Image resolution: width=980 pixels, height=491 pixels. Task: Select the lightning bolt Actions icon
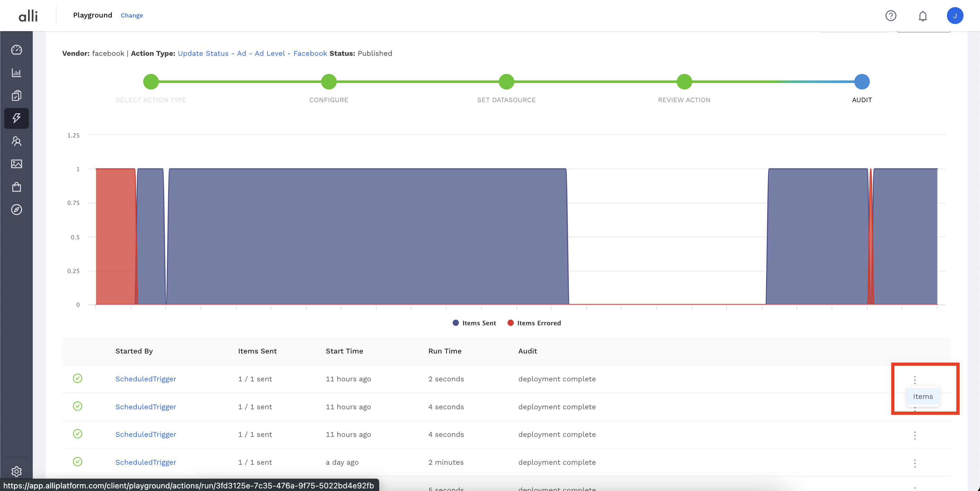[x=16, y=118]
